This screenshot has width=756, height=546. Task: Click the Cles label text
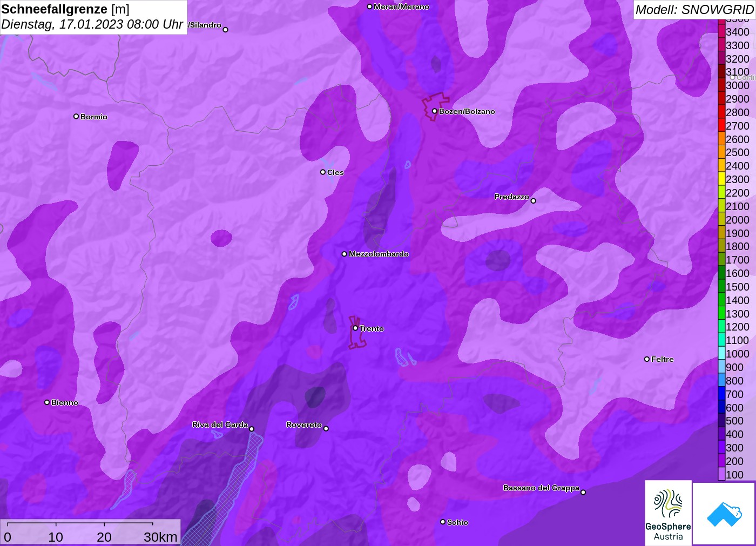tap(335, 172)
